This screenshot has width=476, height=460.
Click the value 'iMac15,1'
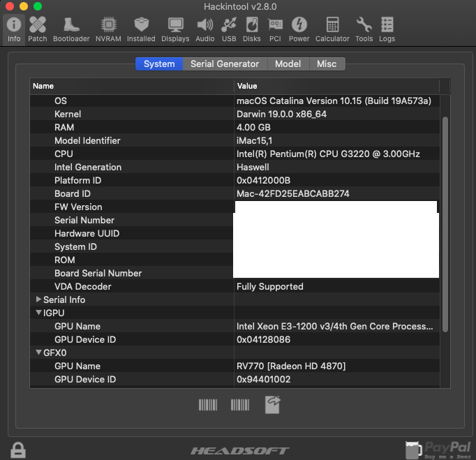254,140
